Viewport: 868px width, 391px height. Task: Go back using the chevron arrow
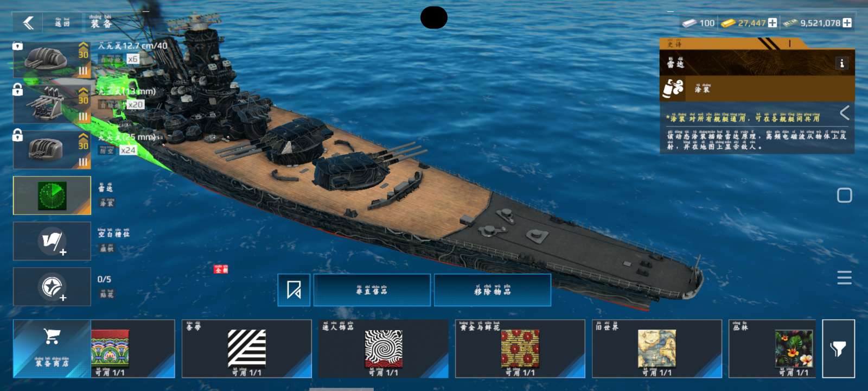click(28, 23)
